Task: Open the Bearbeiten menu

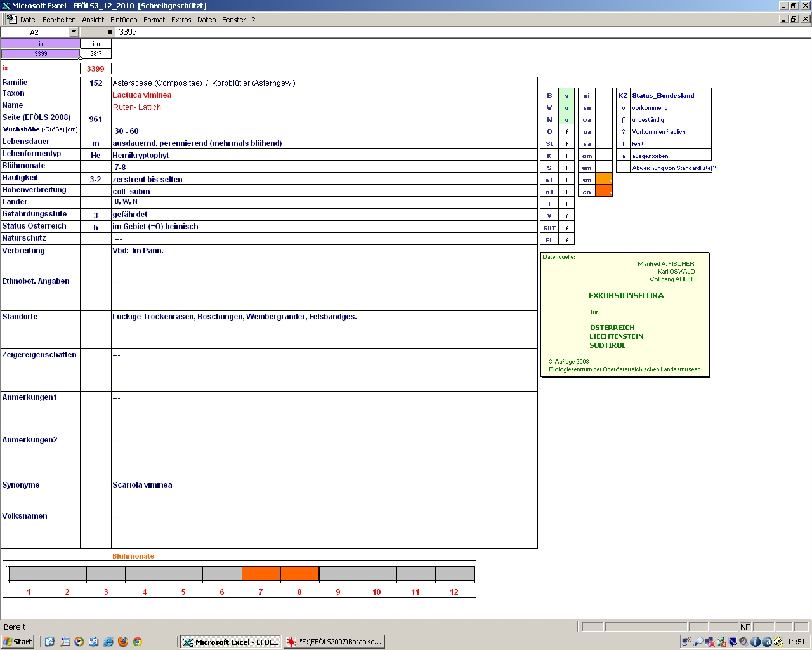Action: coord(59,20)
